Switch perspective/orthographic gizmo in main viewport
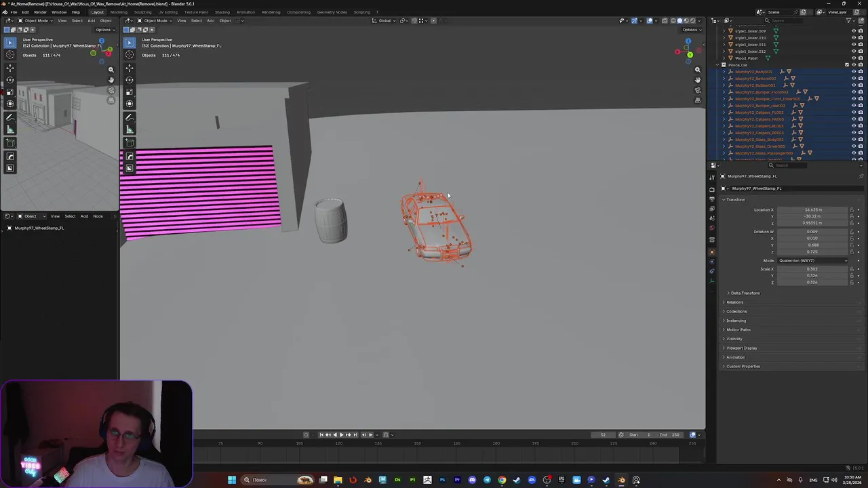Viewport: 868px width, 488px height. tap(697, 100)
